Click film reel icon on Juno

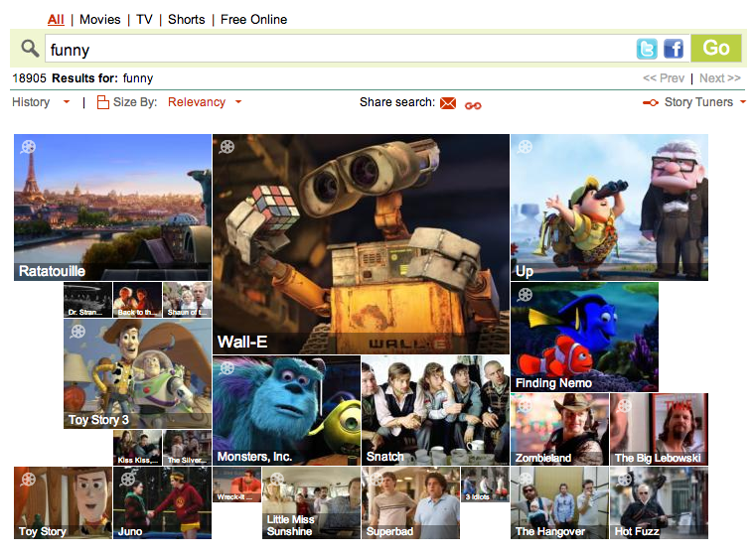[127, 480]
